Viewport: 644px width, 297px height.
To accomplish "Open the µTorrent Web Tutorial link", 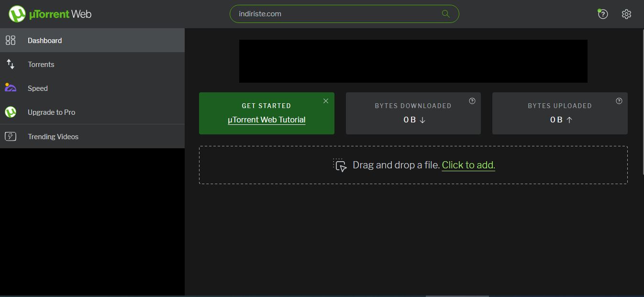I will 266,120.
